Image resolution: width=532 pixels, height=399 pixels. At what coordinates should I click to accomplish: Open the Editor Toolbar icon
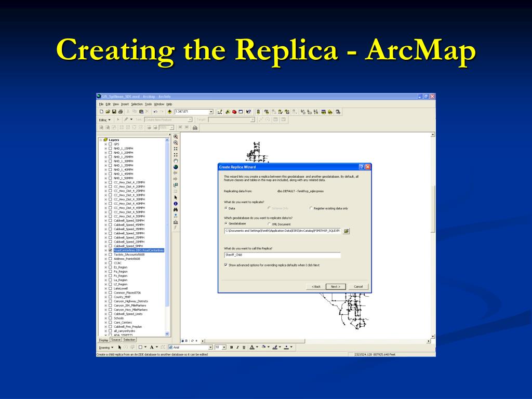pos(220,112)
